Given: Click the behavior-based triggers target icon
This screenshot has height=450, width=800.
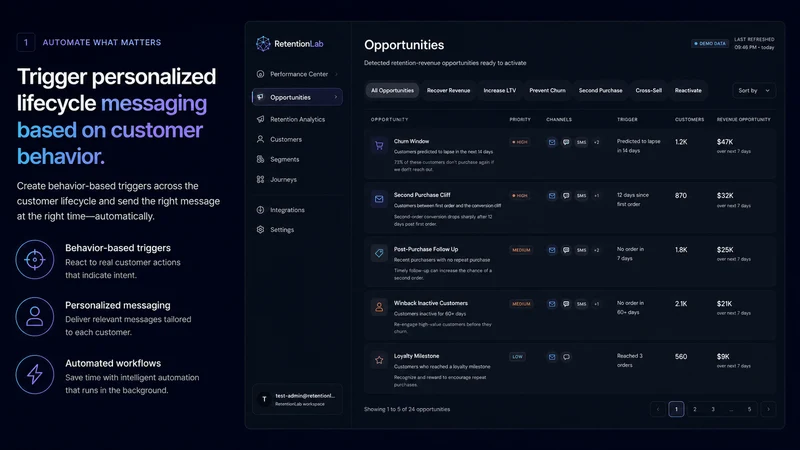Looking at the screenshot, I should 35,260.
